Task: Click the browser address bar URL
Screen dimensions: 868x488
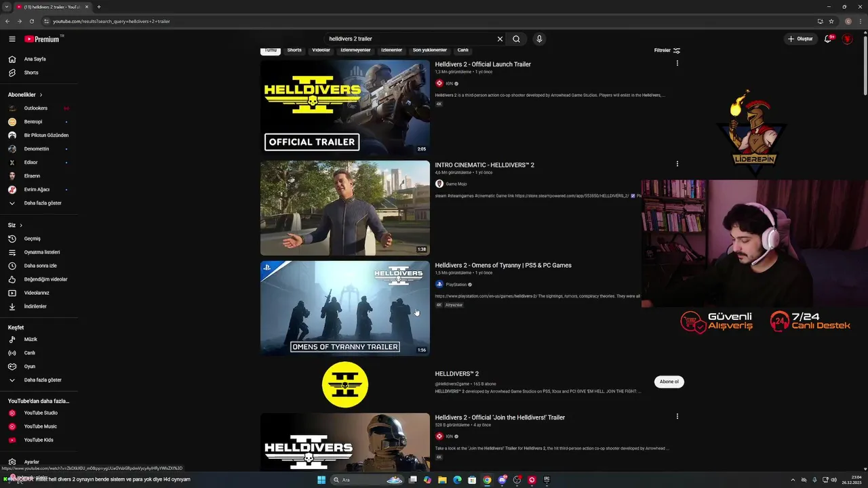Action: 111,21
